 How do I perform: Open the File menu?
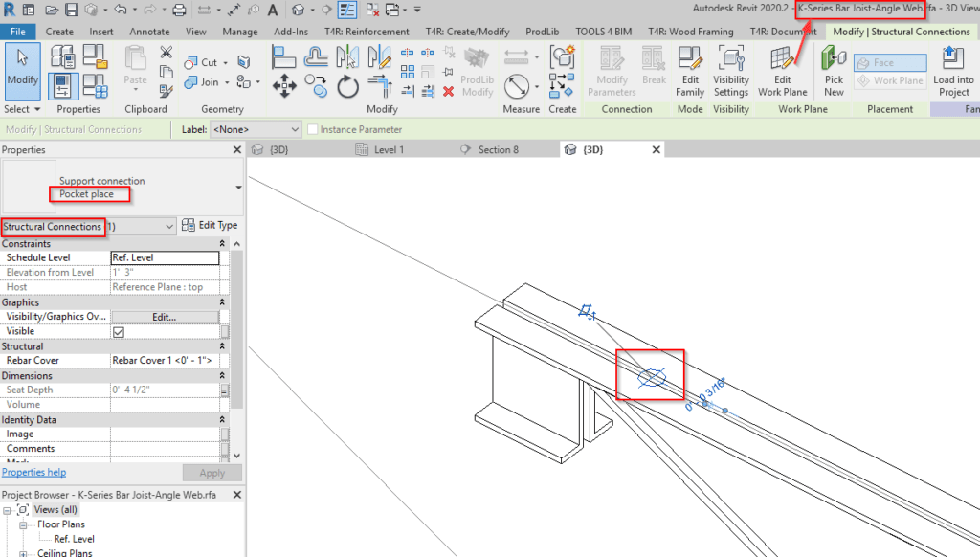18,32
